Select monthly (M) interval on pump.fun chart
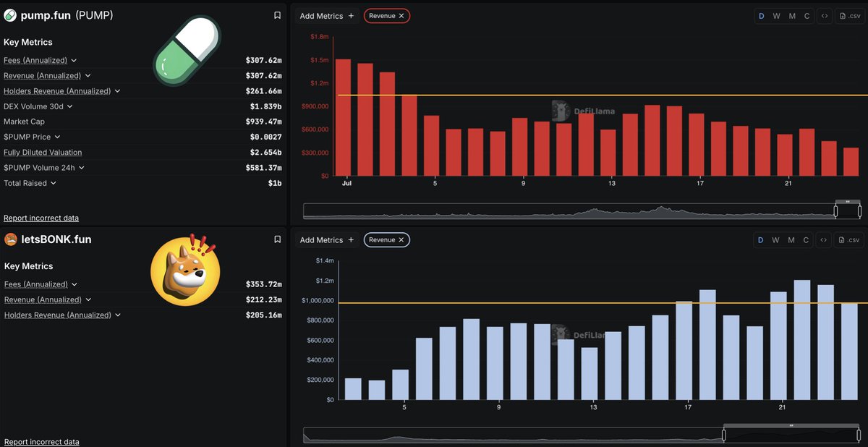The height and width of the screenshot is (447, 868). click(x=792, y=16)
